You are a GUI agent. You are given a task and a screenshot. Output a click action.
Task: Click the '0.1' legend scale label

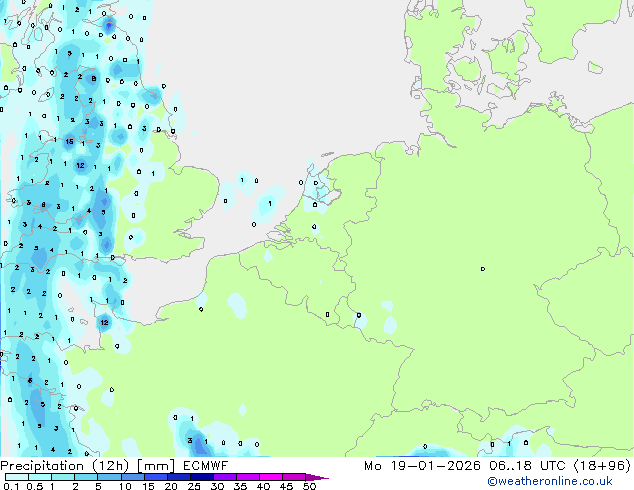pyautogui.click(x=11, y=486)
